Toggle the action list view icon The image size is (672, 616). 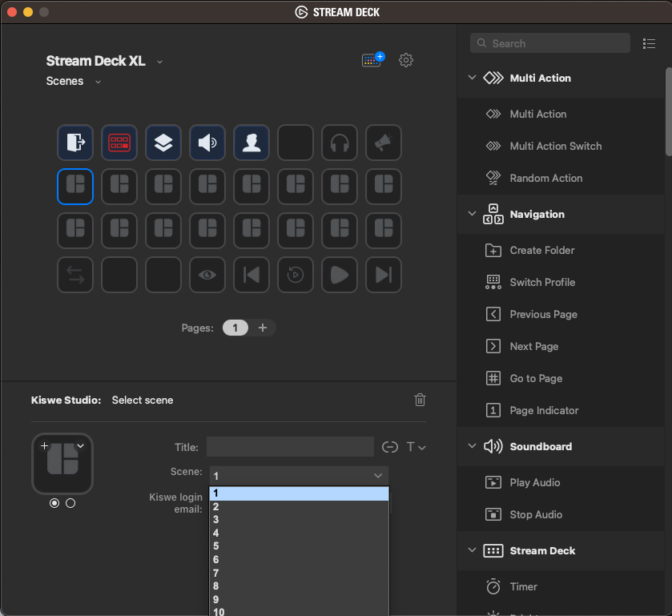649,43
